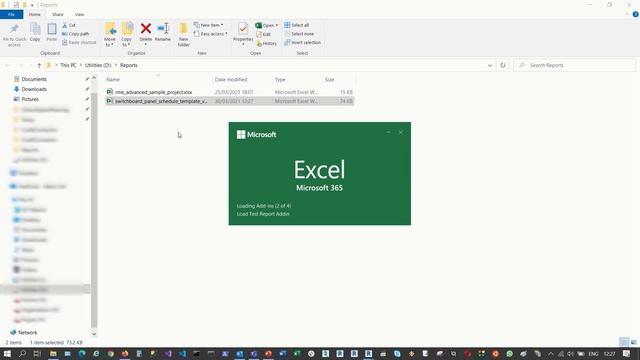Click navigation pane scrollbar up arrow
The image size is (640, 360).
tap(94, 78)
